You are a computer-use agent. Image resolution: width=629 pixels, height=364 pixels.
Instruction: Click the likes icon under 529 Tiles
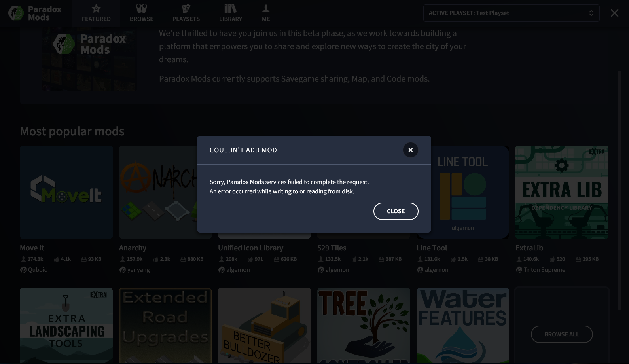(354, 259)
